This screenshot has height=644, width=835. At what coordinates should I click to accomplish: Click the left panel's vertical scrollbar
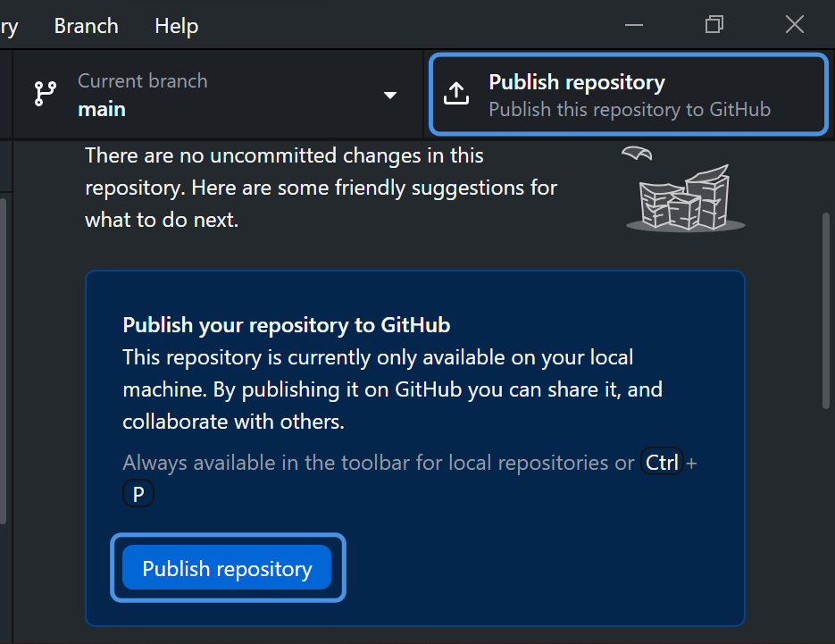pyautogui.click(x=4, y=357)
